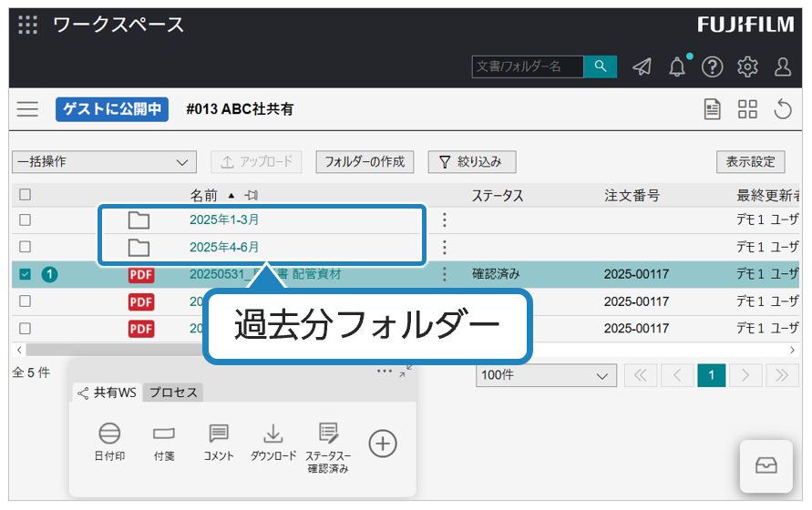Open the inbox tray floating button
Viewport: 812px width, 510px height.
[766, 465]
